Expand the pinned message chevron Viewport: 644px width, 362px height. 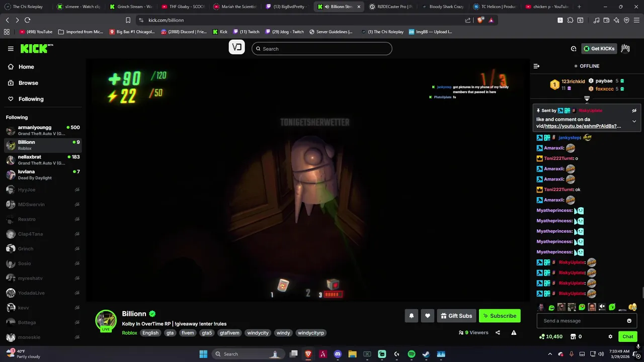(634, 121)
